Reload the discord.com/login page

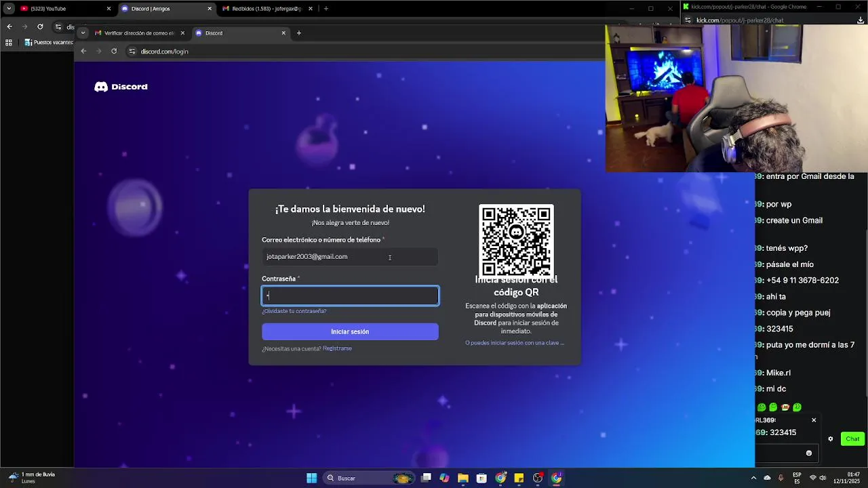pos(114,51)
